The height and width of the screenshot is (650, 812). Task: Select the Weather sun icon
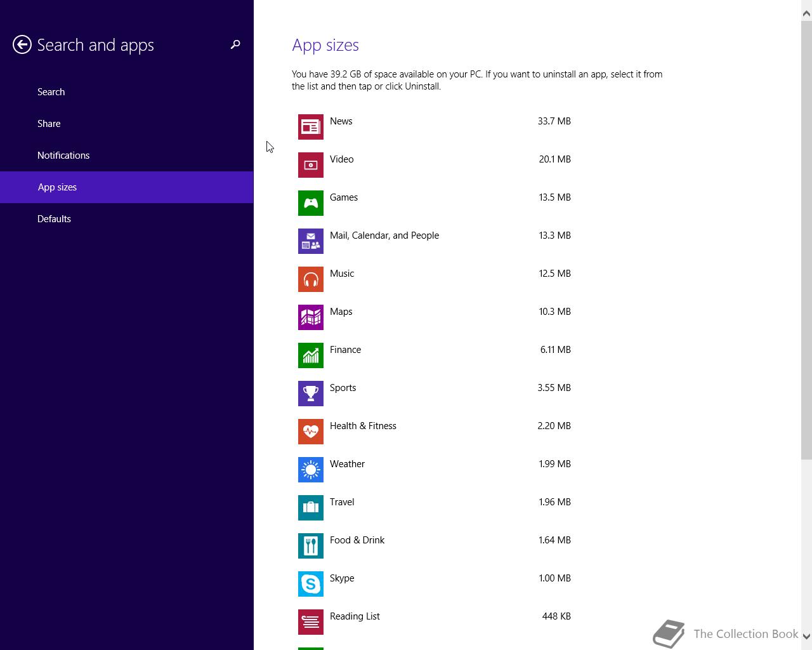[x=311, y=470]
